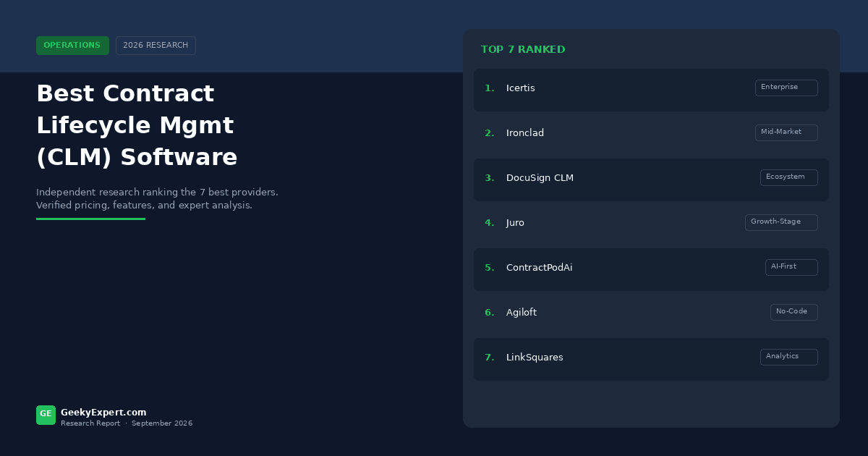Click Research Report September 2026 text
The width and height of the screenshot is (868, 456).
pyautogui.click(x=127, y=423)
